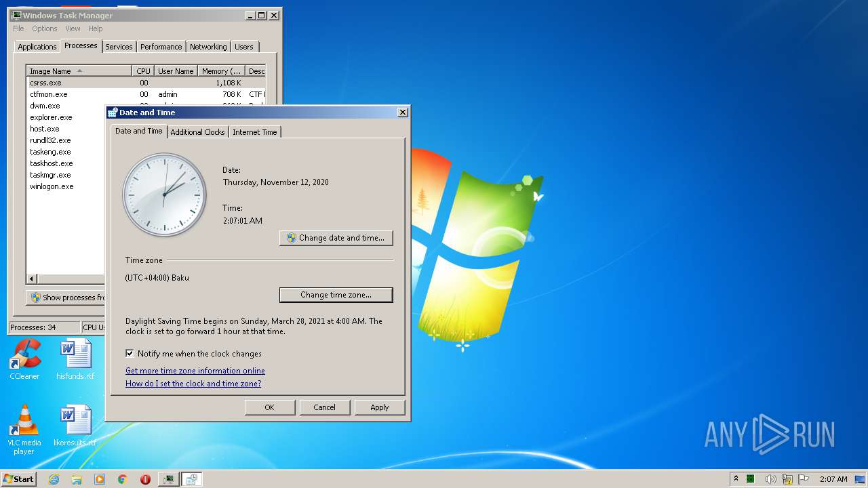Open the View menu in Task Manager
This screenshot has width=868, height=488.
(73, 28)
